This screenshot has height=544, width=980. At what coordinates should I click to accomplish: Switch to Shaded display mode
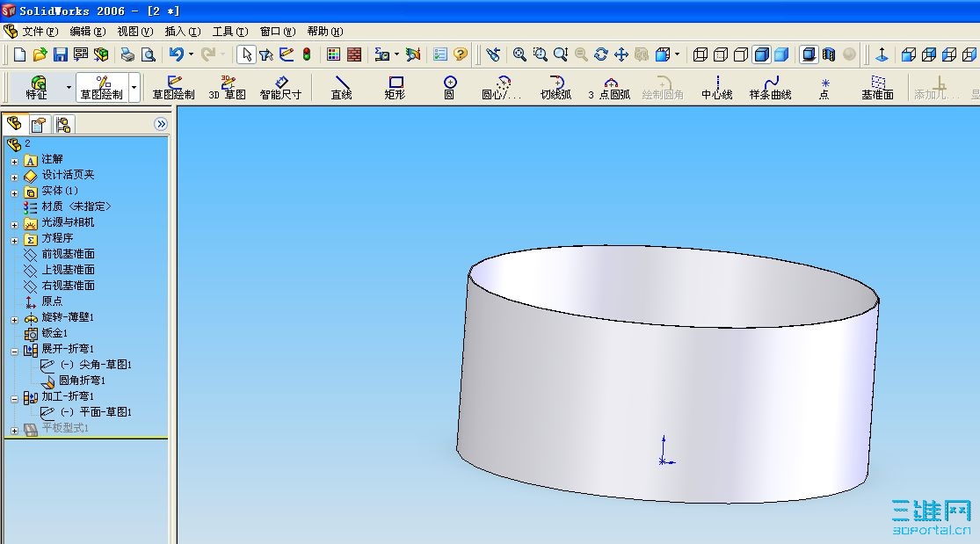[x=781, y=55]
